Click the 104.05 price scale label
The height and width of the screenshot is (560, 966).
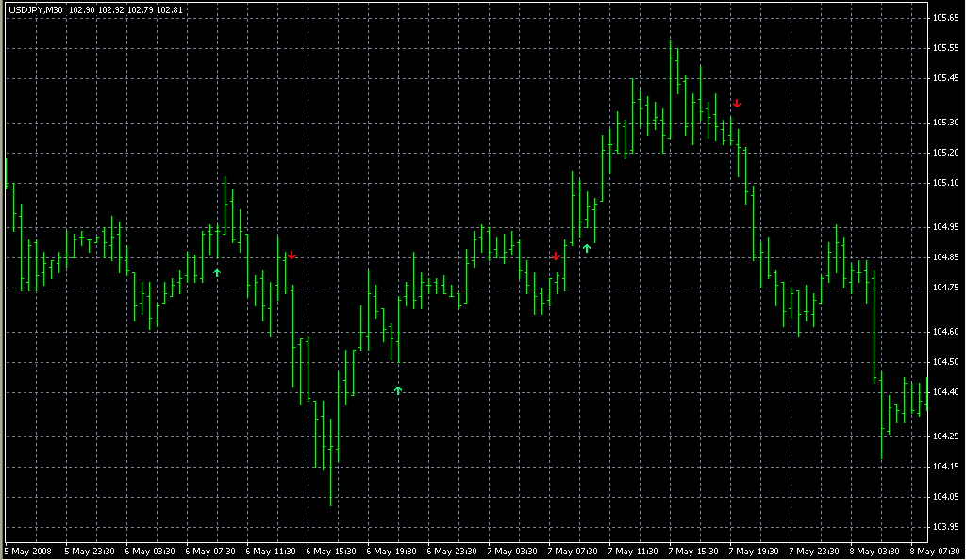click(945, 497)
